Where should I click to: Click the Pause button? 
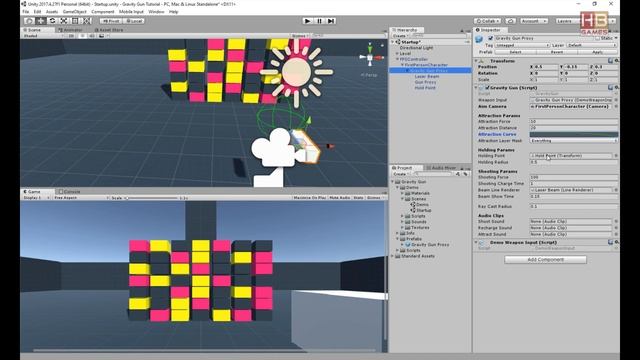(319, 21)
